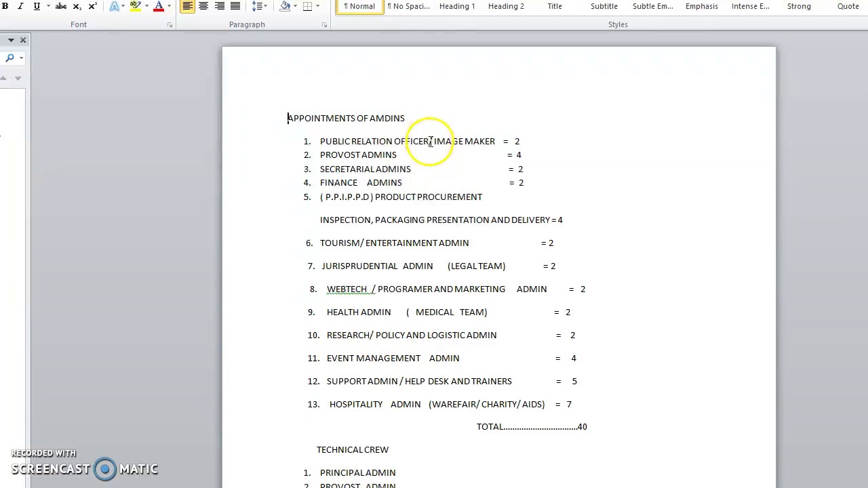The width and height of the screenshot is (868, 488).
Task: Justify the paragraph text
Action: [x=235, y=6]
